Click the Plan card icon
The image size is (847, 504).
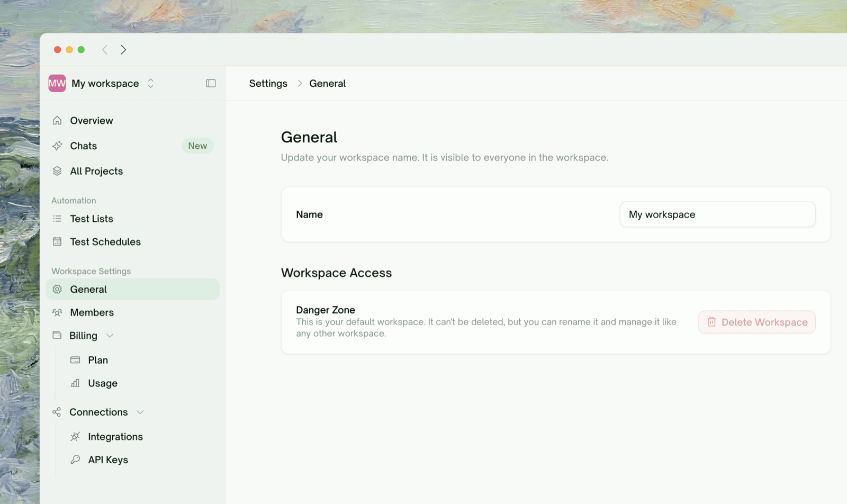click(x=75, y=360)
